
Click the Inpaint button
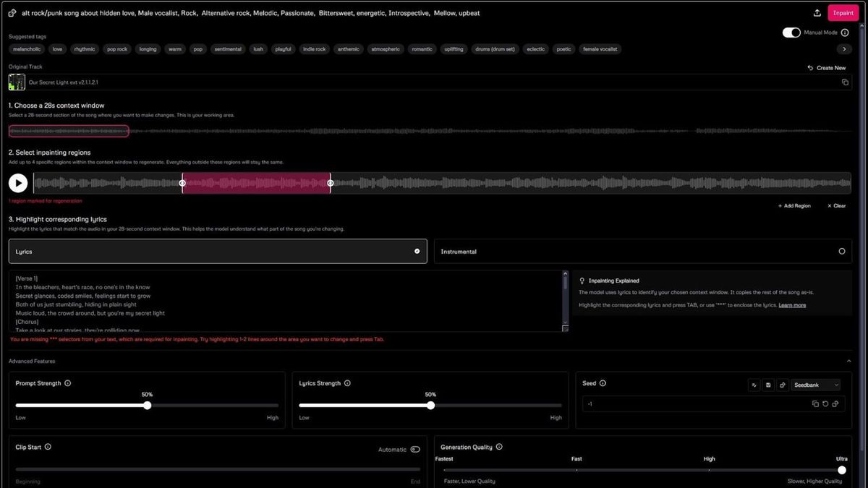point(842,12)
